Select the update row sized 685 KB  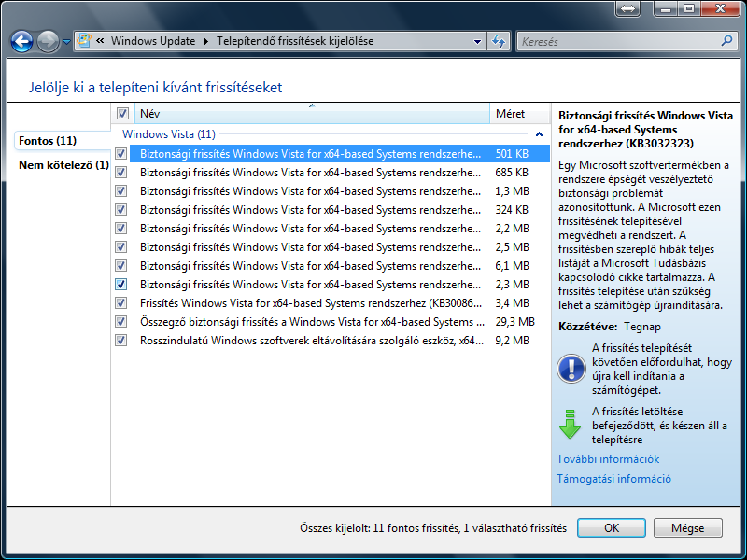click(x=340, y=172)
